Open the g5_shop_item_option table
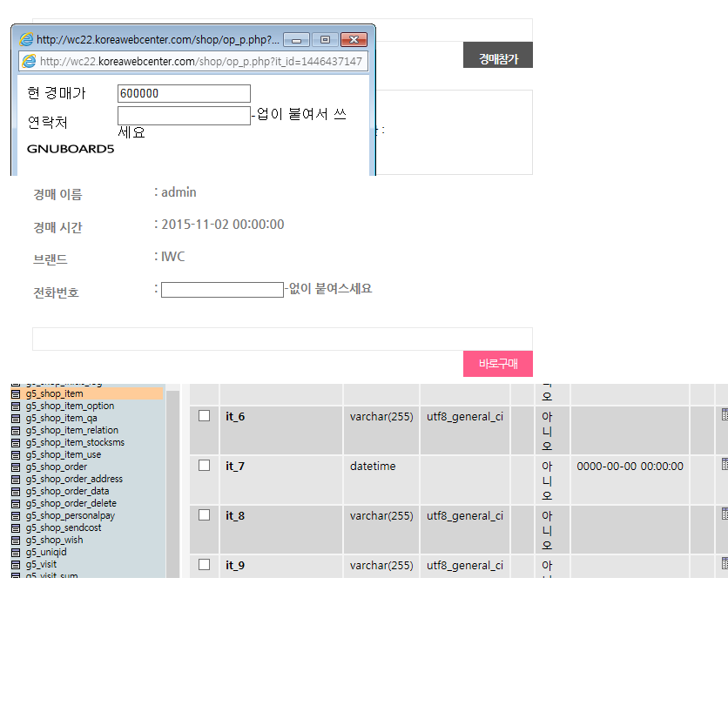The width and height of the screenshot is (728, 712). pos(70,406)
